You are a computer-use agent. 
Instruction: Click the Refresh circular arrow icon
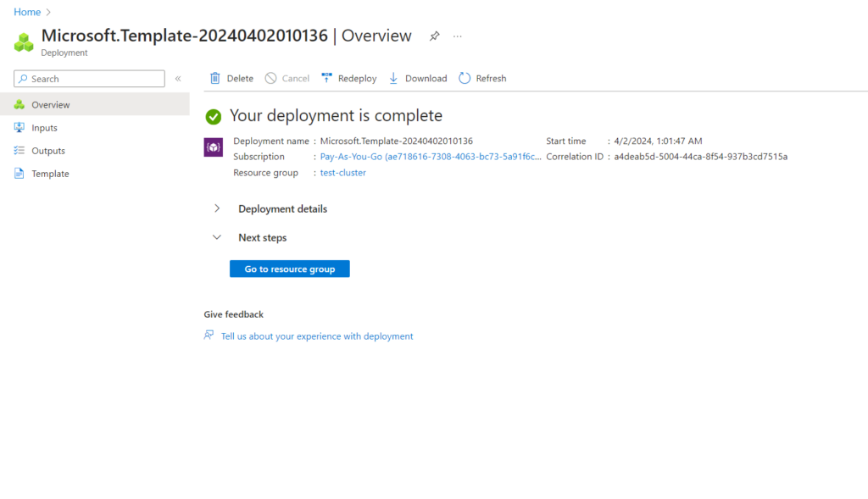pos(465,78)
